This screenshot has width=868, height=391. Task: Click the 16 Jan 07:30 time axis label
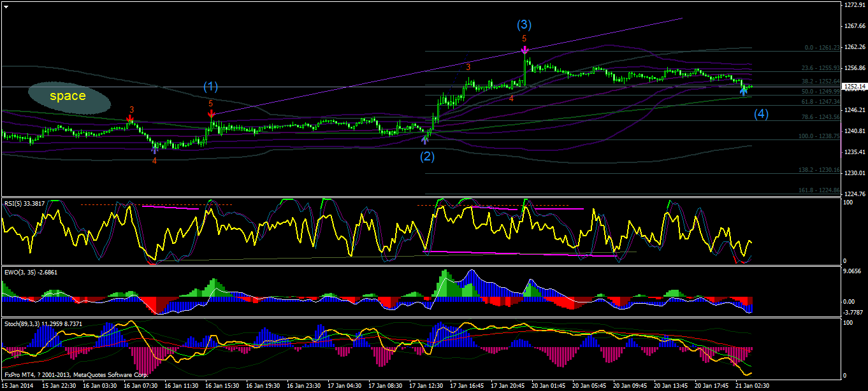pyautogui.click(x=141, y=386)
